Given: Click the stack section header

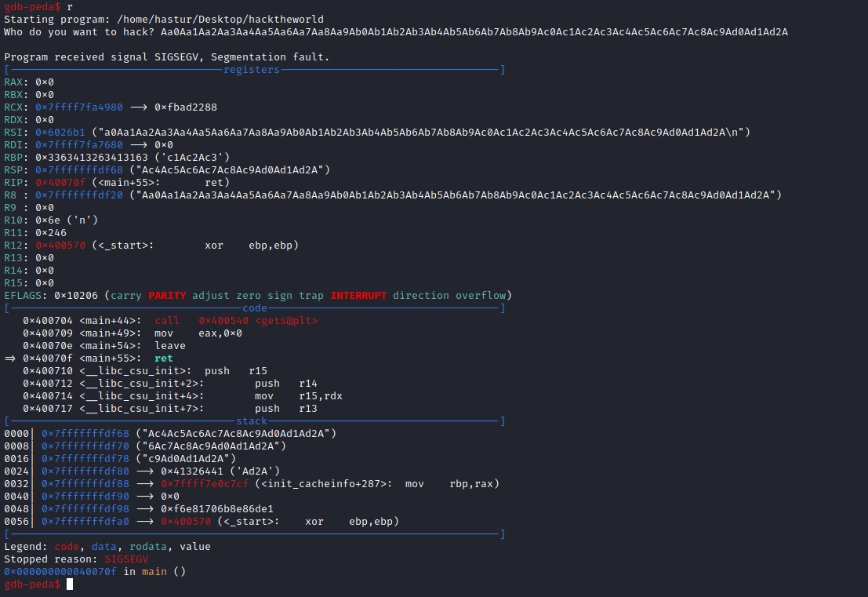Looking at the screenshot, I should tap(252, 421).
